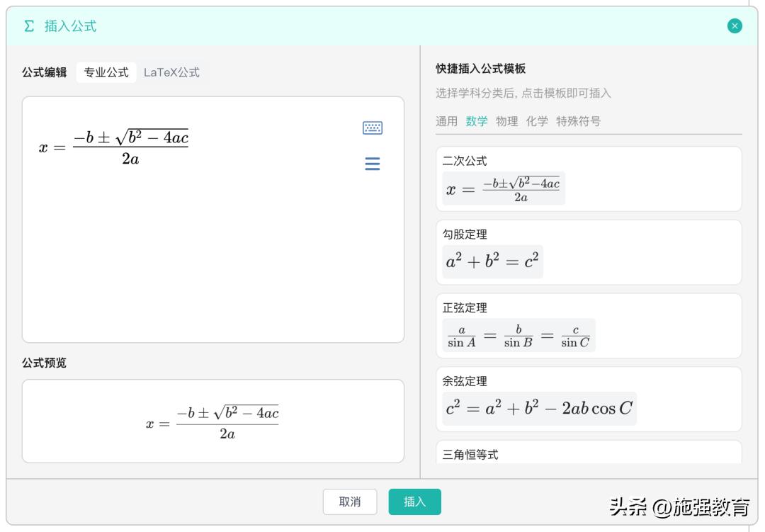Open the hamburger menu icon in editor
Screen dimensions: 765x532
point(373,164)
